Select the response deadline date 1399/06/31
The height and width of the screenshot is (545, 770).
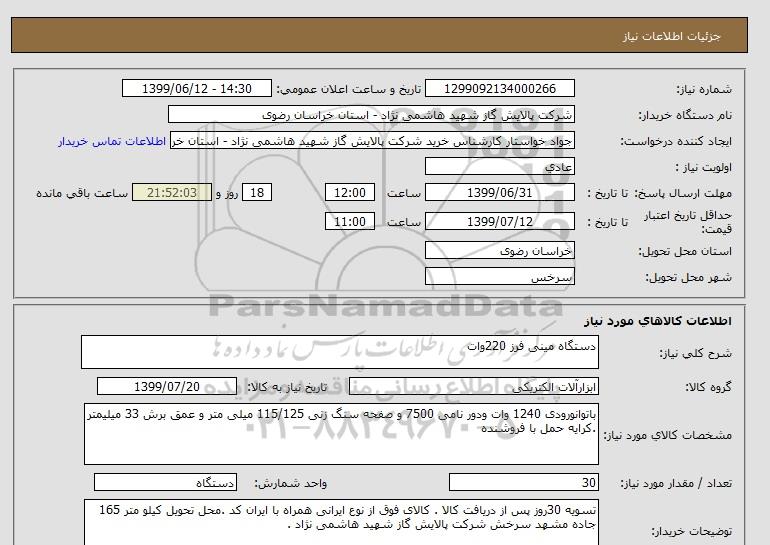click(500, 192)
